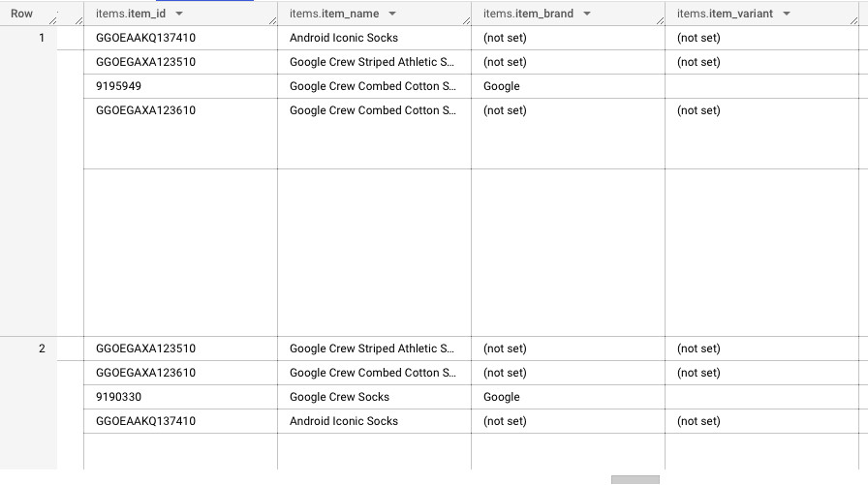Viewport: 868px width, 485px height.
Task: Open the items.item_name column sort dropdown
Action: [x=392, y=14]
